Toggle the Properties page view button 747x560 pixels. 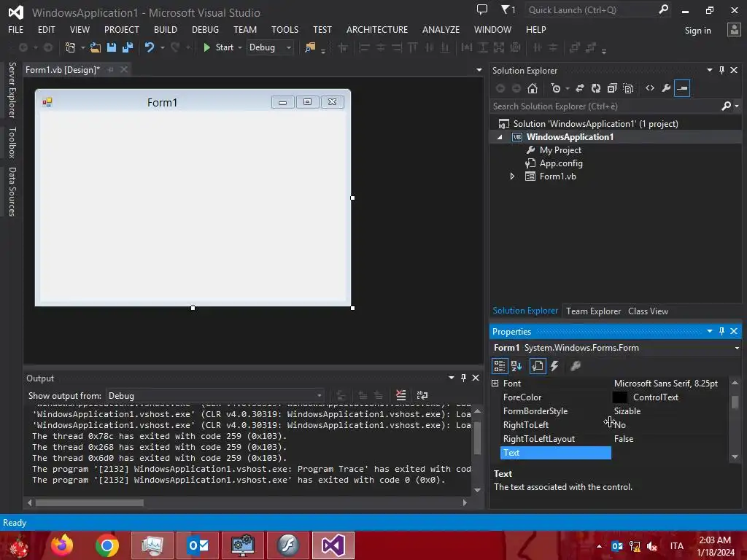538,366
